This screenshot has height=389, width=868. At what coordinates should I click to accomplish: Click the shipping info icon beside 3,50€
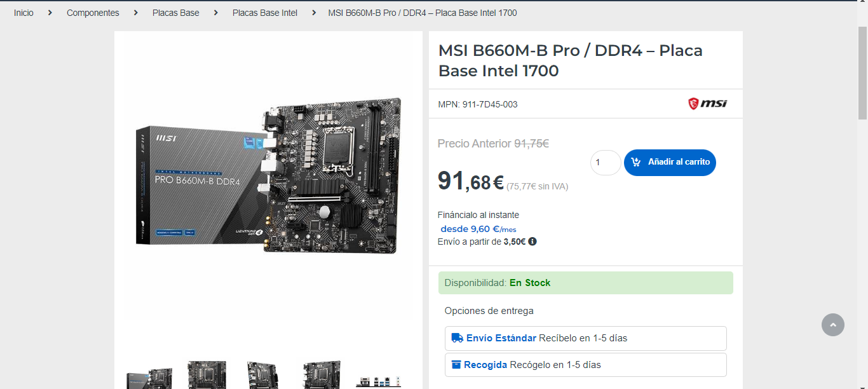532,242
